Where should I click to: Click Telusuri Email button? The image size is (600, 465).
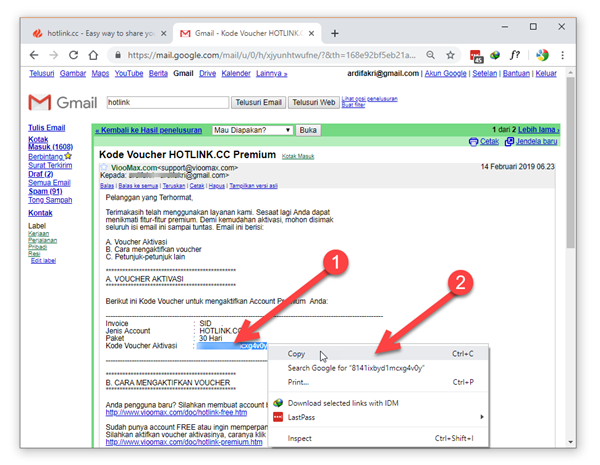[258, 103]
